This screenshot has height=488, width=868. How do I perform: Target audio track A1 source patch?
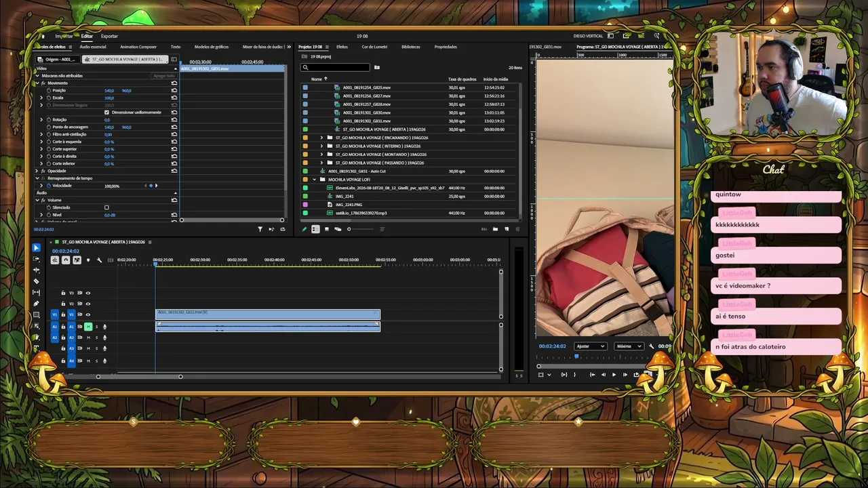(x=55, y=327)
